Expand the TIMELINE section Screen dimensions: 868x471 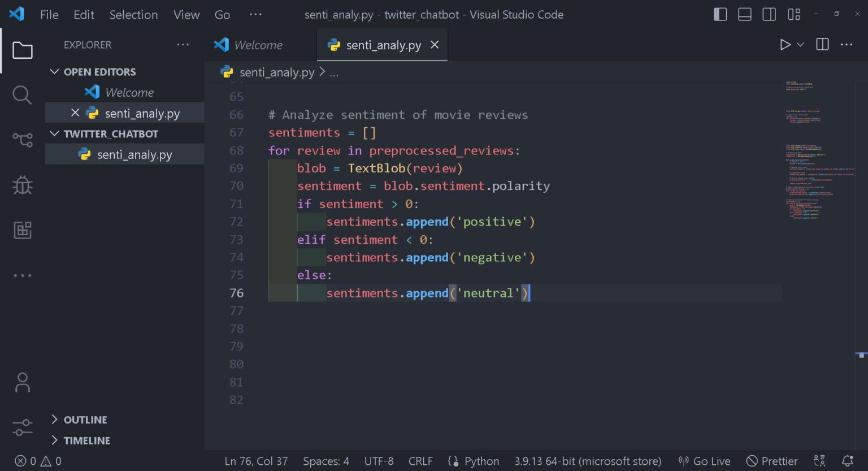(x=86, y=440)
